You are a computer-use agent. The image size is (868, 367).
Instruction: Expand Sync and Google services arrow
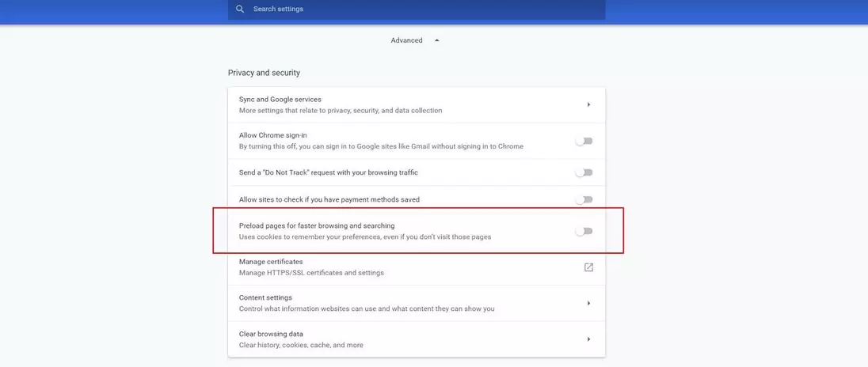pos(588,104)
